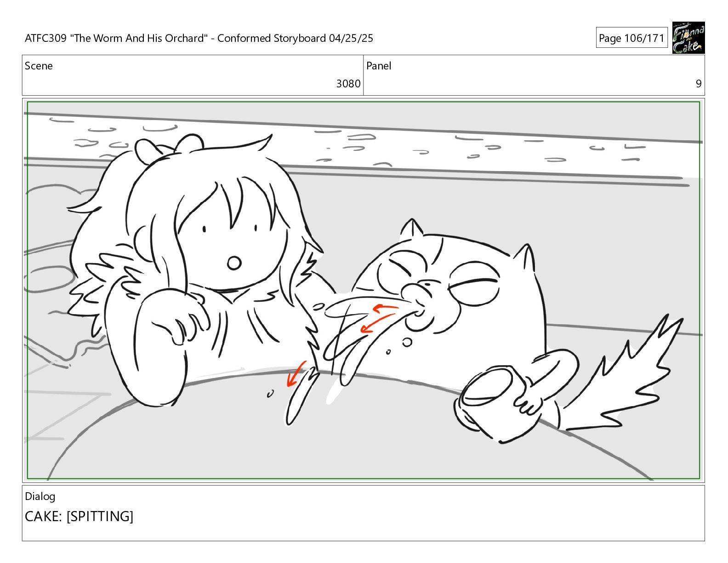The width and height of the screenshot is (728, 563).
Task: Click the 'Page 106/171' box
Action: point(631,38)
